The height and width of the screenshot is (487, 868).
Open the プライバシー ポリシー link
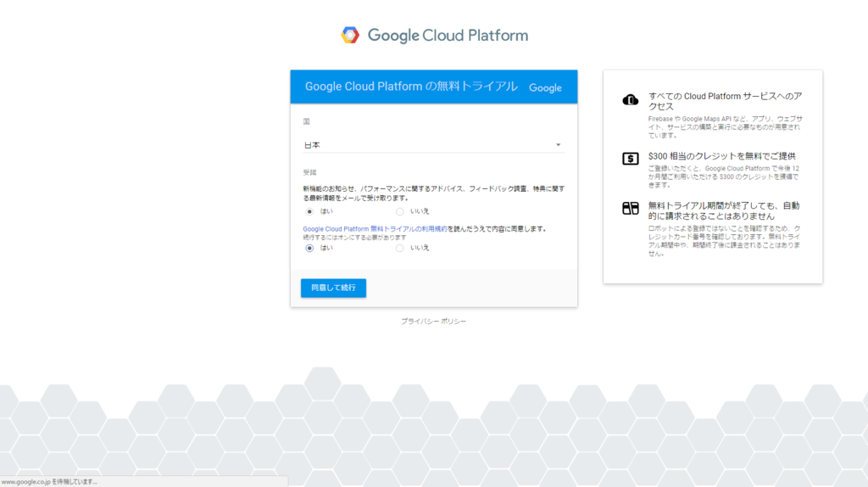coord(433,321)
